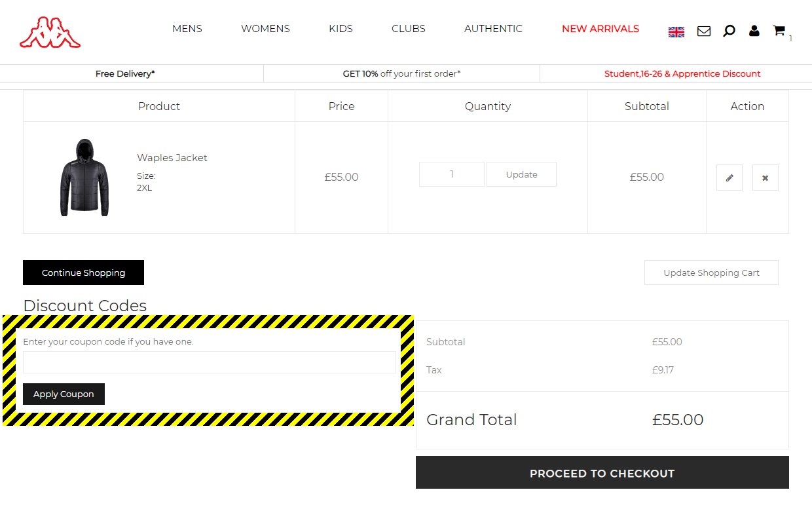Click the Kappa logo to go home

coord(50,32)
